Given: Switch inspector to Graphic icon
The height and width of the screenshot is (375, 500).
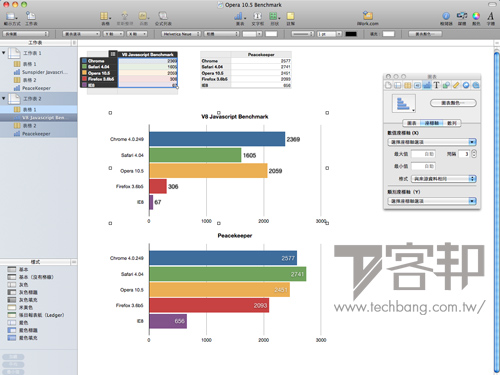Looking at the screenshot, I should click(446, 85).
